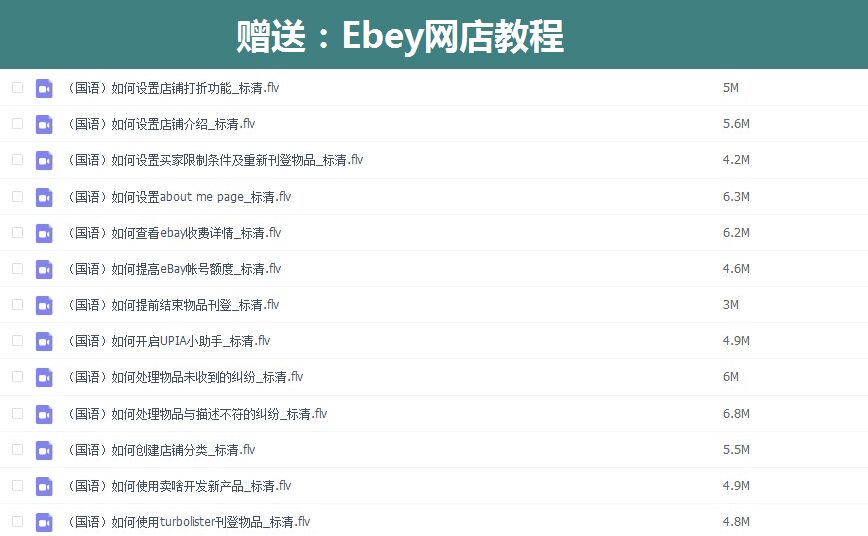Click video icon for about me page file

(44, 197)
